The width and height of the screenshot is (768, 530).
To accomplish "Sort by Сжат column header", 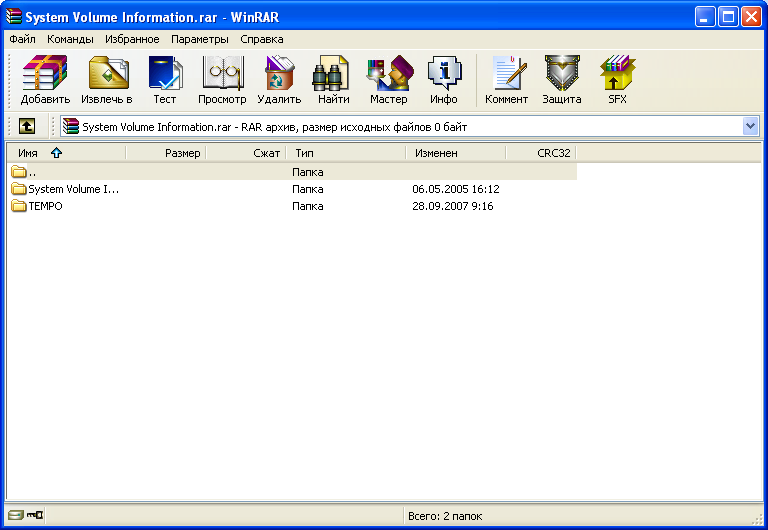I will pos(246,153).
